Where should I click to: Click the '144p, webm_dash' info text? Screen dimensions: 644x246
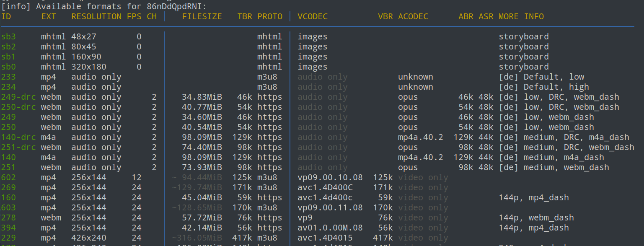536,218
